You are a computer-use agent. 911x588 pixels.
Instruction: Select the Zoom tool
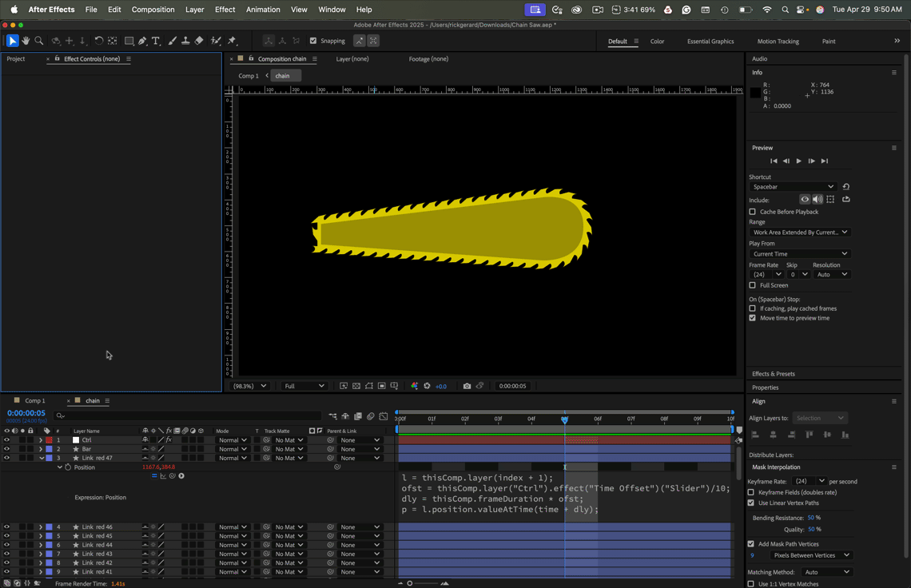tap(38, 40)
